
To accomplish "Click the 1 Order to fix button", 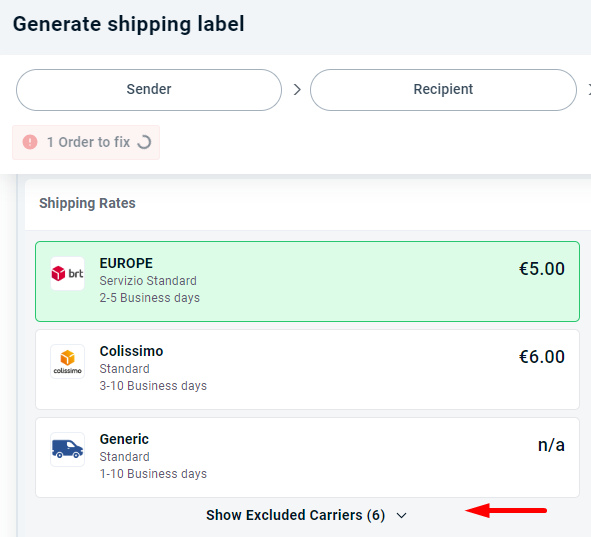I will [x=86, y=142].
